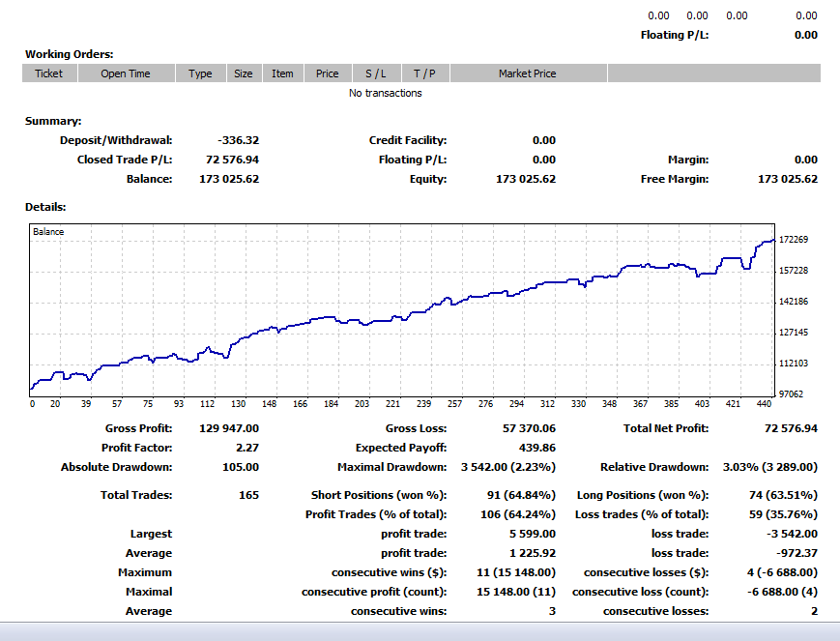840x641 pixels.
Task: Click the Ticket column header
Action: tap(48, 73)
